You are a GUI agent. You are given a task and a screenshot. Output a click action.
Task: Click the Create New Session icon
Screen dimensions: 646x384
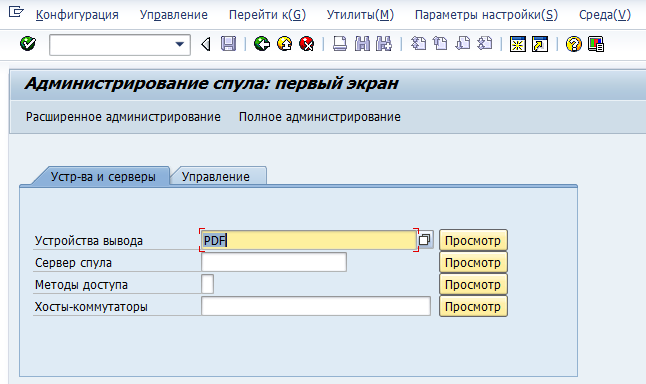[518, 44]
